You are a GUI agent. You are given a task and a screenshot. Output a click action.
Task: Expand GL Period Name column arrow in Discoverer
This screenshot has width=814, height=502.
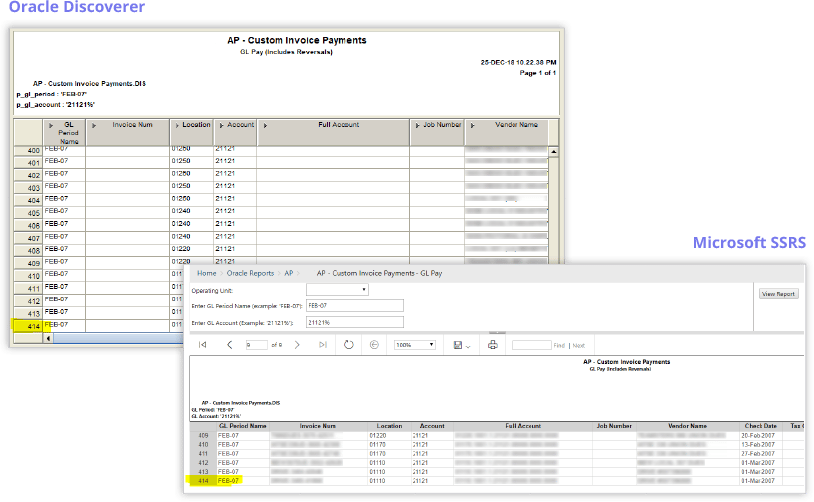pyautogui.click(x=51, y=126)
